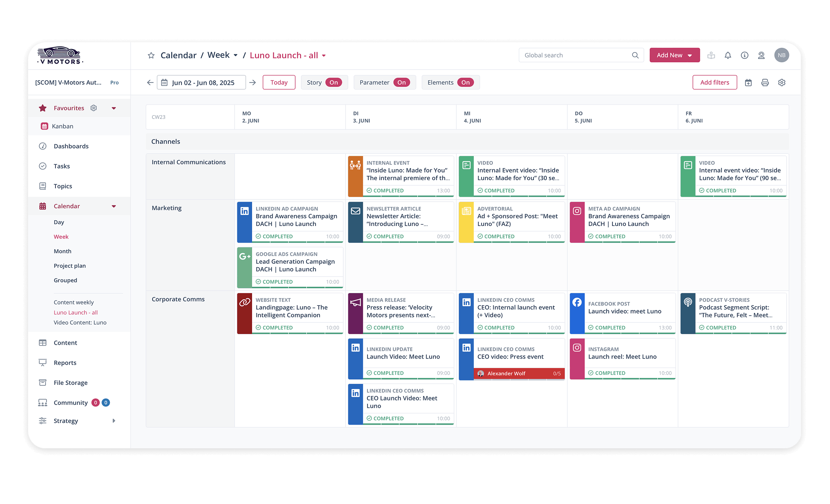Click the Website Text link icon

pos(245,302)
